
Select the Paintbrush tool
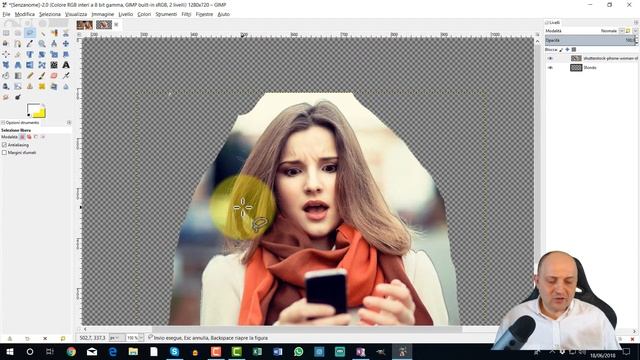42,76
